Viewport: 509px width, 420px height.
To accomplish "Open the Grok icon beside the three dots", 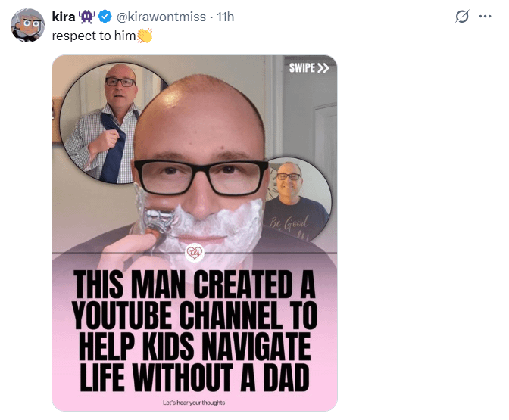I will pos(460,17).
